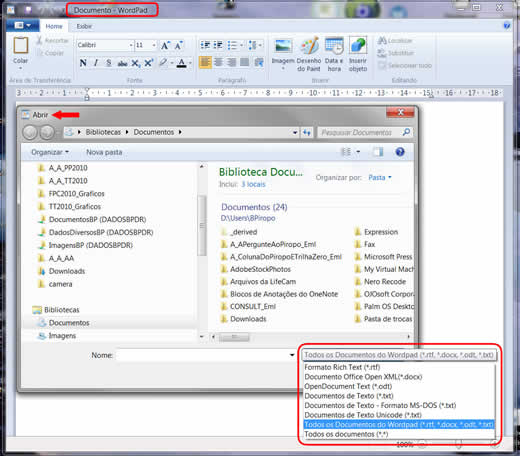520x456 pixels.
Task: Click the Pesquisar Documentos search field
Action: point(360,132)
